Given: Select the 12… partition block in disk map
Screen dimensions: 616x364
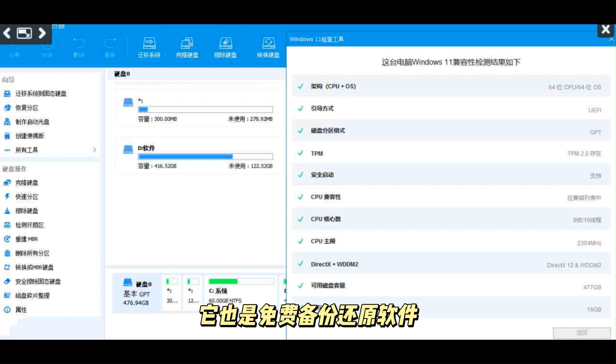Looking at the screenshot, I should tap(193, 293).
